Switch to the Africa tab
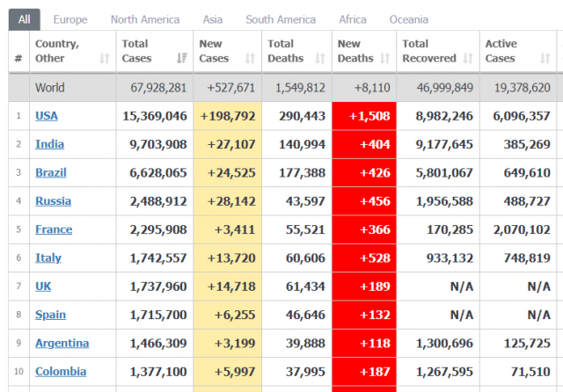The height and width of the screenshot is (392, 563). coord(353,19)
